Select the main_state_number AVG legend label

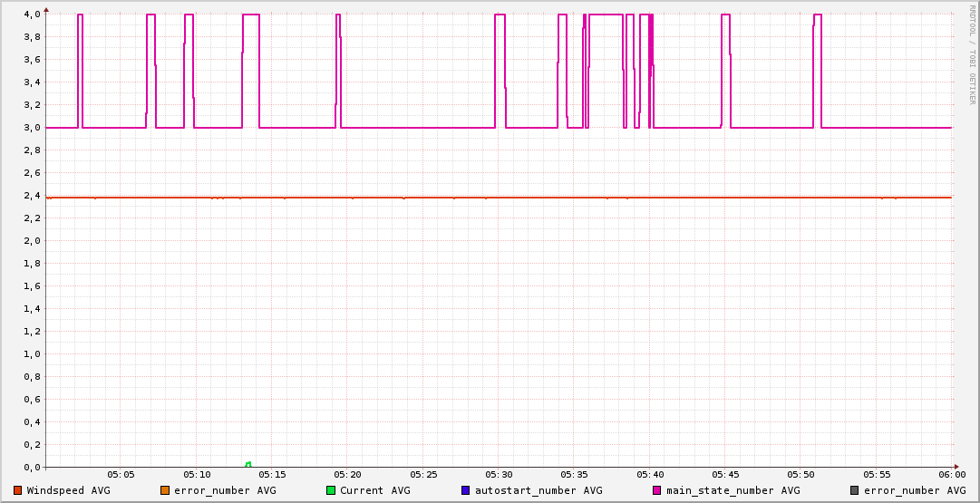733,490
